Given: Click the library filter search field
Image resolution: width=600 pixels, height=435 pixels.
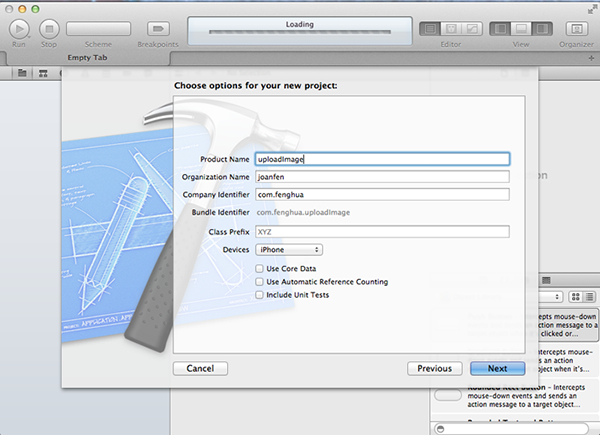Looking at the screenshot, I should coord(512,429).
